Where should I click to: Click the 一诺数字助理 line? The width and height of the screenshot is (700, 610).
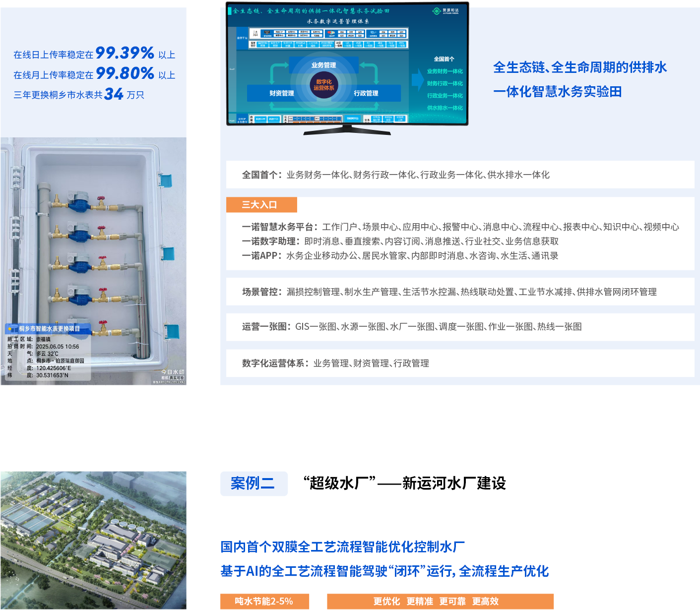[x=400, y=242]
